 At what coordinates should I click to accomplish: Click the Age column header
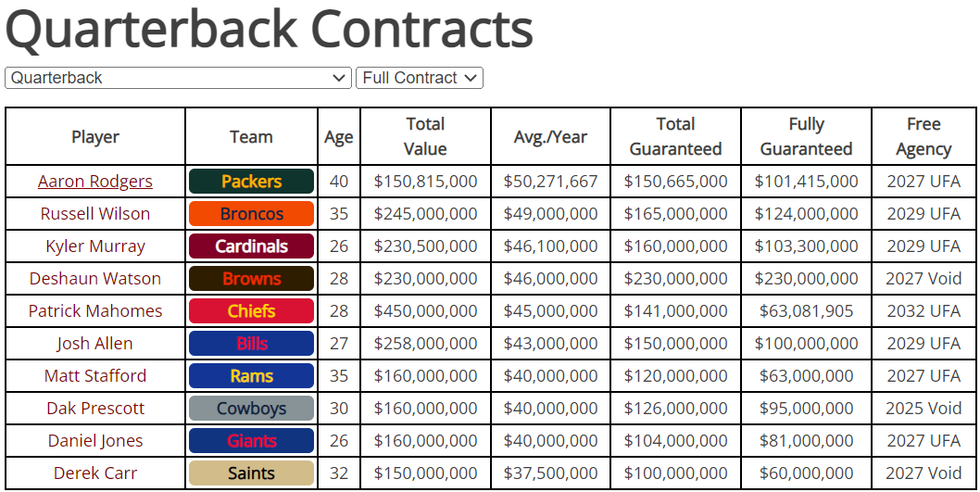click(x=338, y=137)
